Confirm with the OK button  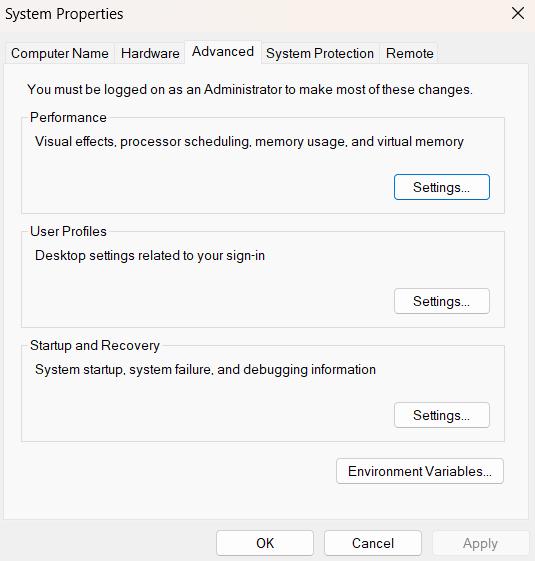[x=265, y=543]
